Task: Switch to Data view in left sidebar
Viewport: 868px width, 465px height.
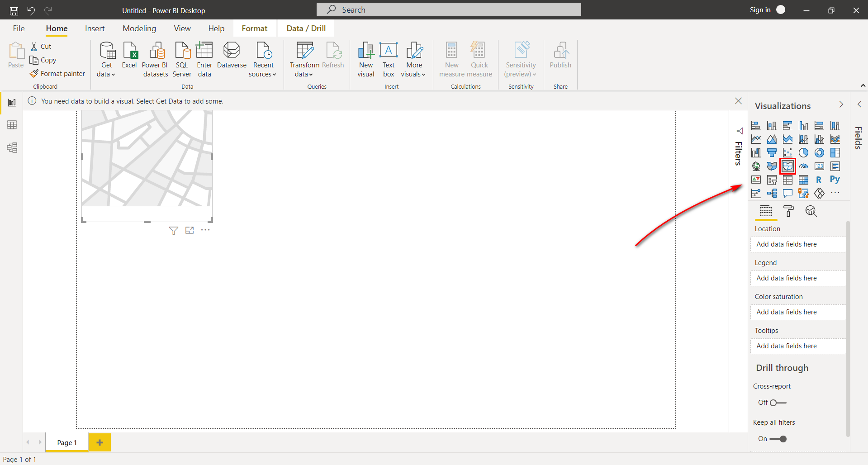Action: point(11,125)
